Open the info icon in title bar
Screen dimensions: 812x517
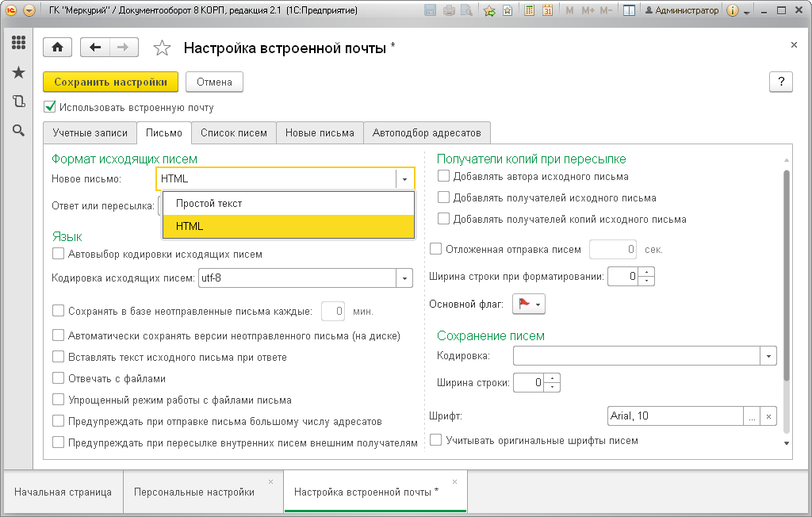[732, 10]
